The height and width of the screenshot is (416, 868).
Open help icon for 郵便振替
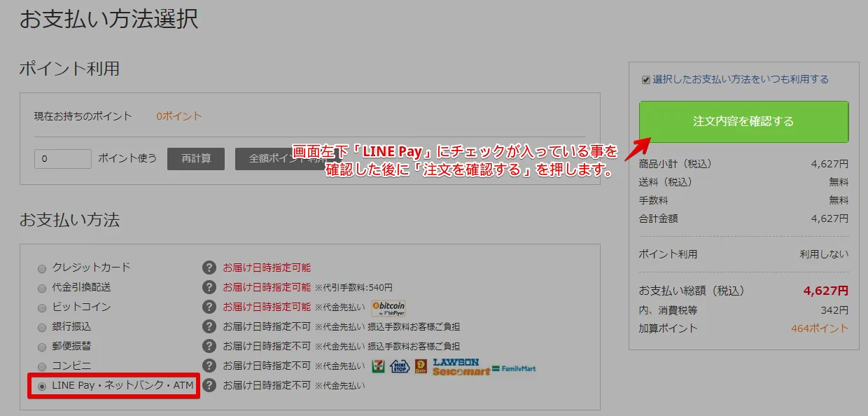click(x=209, y=346)
